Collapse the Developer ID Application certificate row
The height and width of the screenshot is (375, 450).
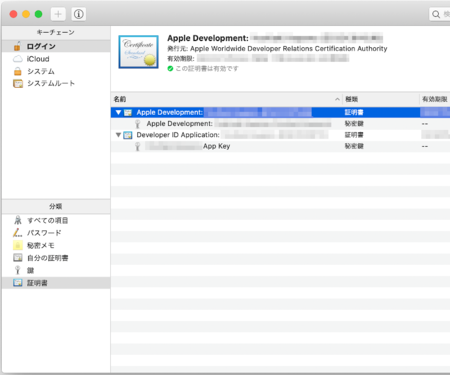(118, 135)
